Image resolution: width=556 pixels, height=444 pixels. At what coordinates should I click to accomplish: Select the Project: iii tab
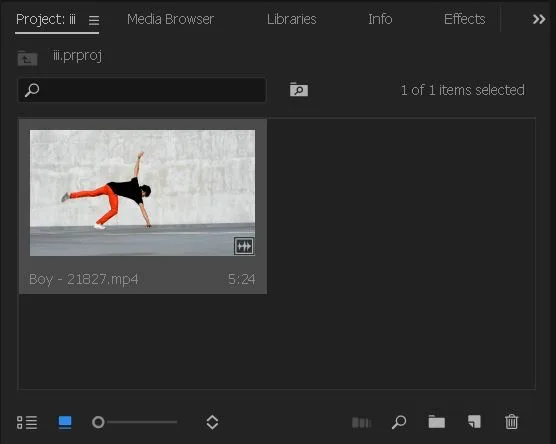click(x=46, y=19)
